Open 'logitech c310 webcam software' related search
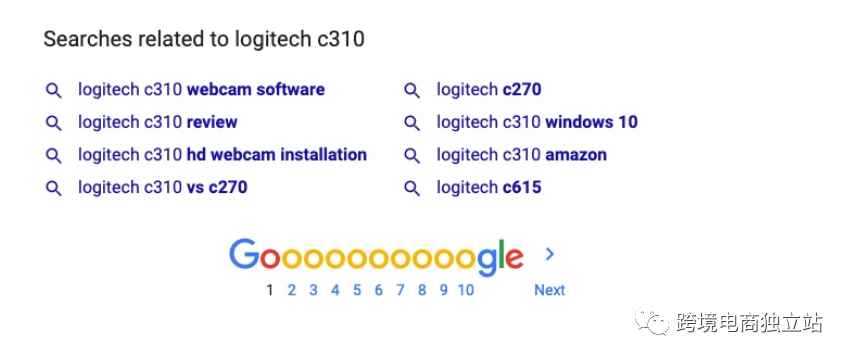Screen dimensions: 850x360 (x=201, y=89)
